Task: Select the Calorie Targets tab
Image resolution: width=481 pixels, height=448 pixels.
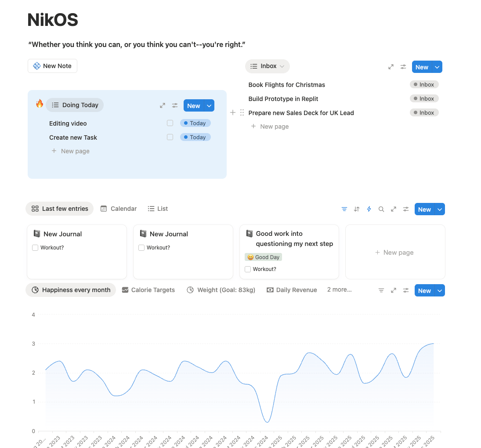Action: [148, 290]
